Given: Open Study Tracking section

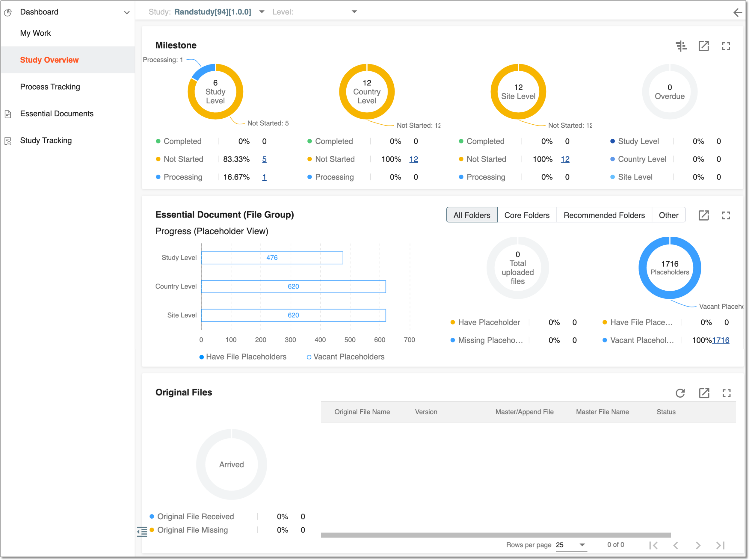Looking at the screenshot, I should (46, 140).
